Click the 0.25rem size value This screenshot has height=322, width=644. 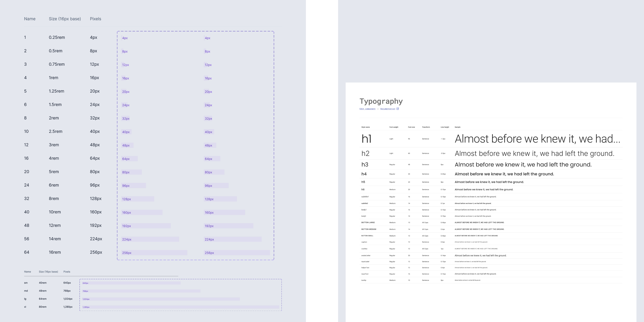click(57, 37)
